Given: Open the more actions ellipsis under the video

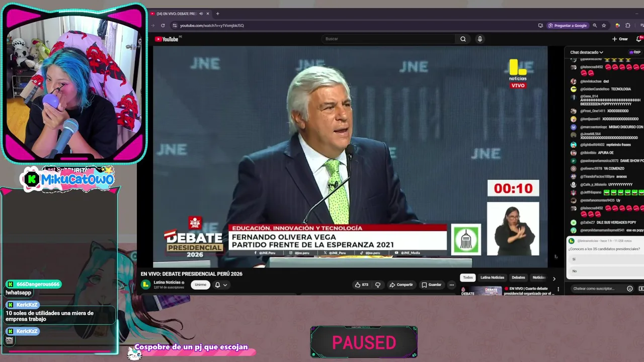Looking at the screenshot, I should pos(451,285).
